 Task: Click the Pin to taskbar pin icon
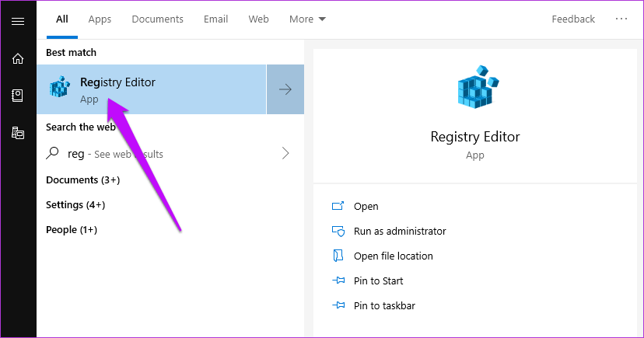click(x=338, y=305)
